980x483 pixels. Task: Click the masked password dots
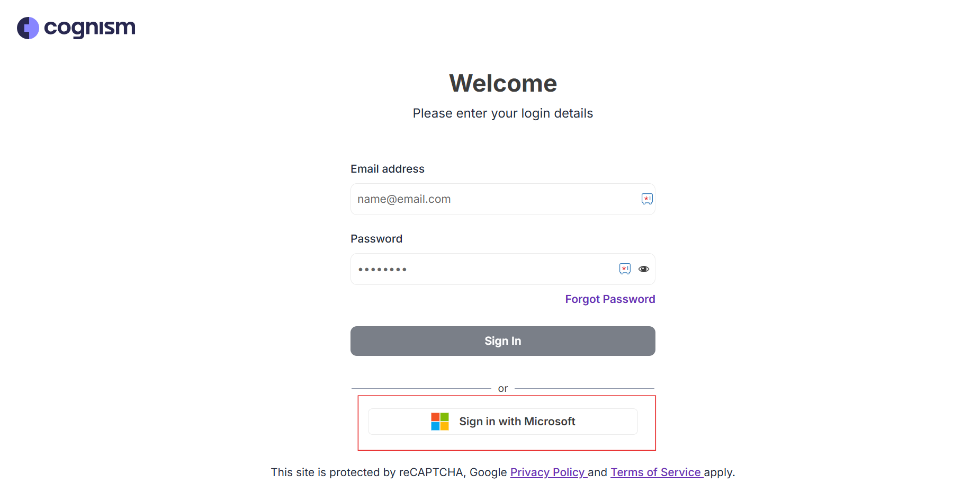(382, 270)
